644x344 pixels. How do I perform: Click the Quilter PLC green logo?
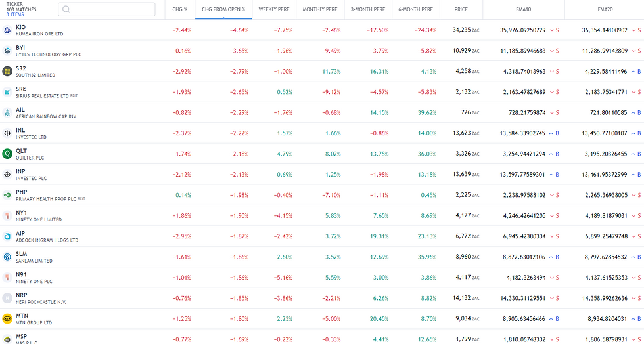tap(7, 154)
